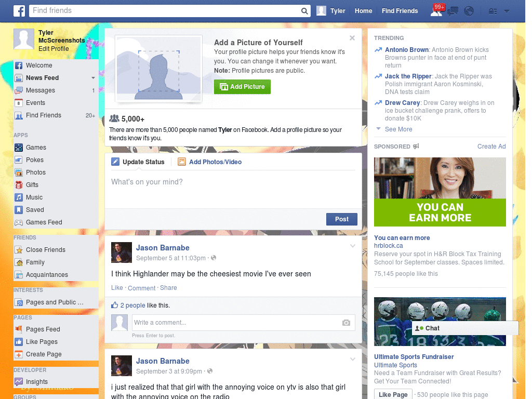The height and width of the screenshot is (399, 532).
Task: Switch to Update Status tab
Action: click(138, 162)
